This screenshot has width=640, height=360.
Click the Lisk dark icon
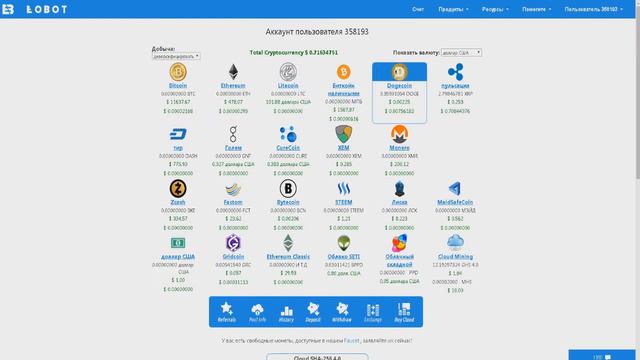point(399,189)
